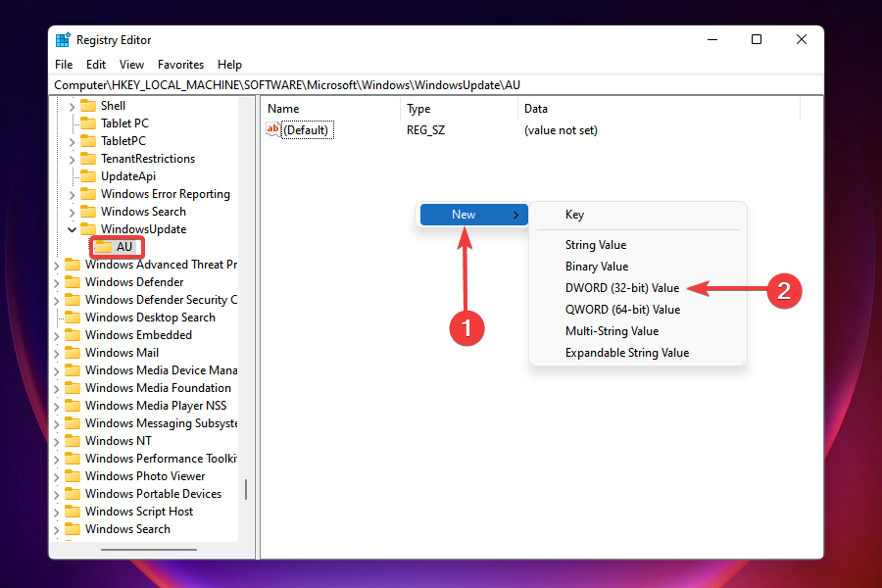The height and width of the screenshot is (588, 882).
Task: Click the Shell folder icon
Action: point(88,106)
